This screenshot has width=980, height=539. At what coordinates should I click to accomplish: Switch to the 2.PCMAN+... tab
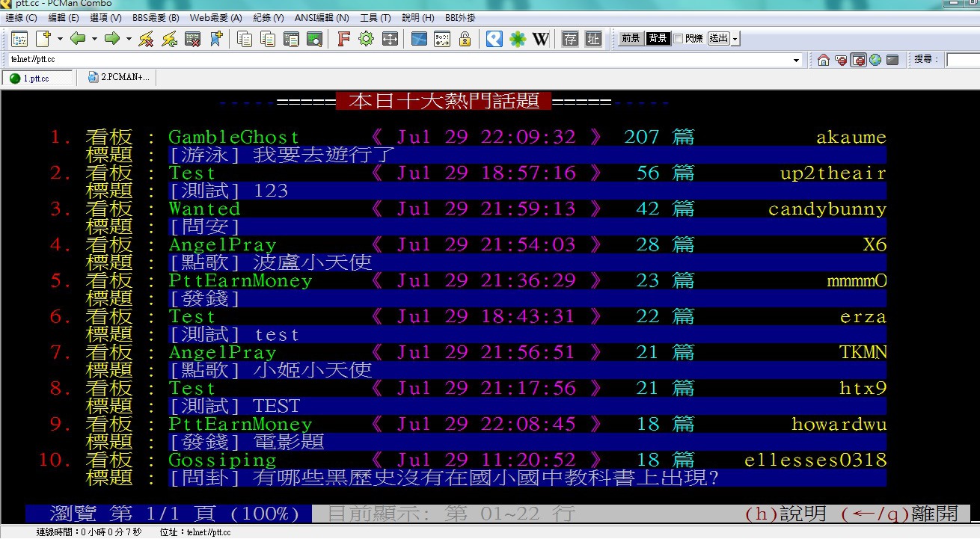[x=118, y=77]
